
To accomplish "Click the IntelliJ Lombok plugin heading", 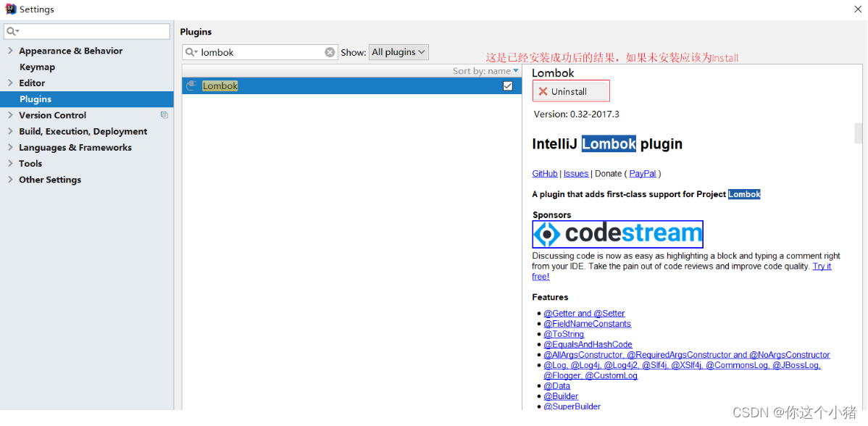I will pos(607,144).
